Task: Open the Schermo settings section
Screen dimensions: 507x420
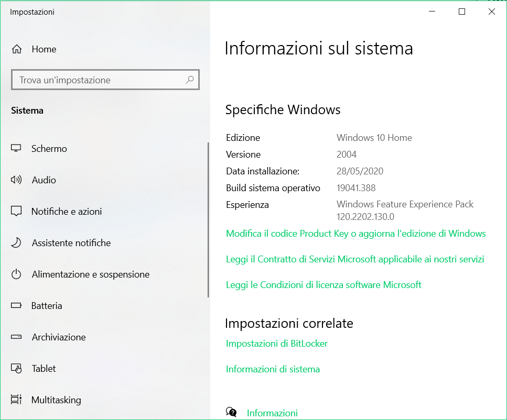Action: [49, 149]
